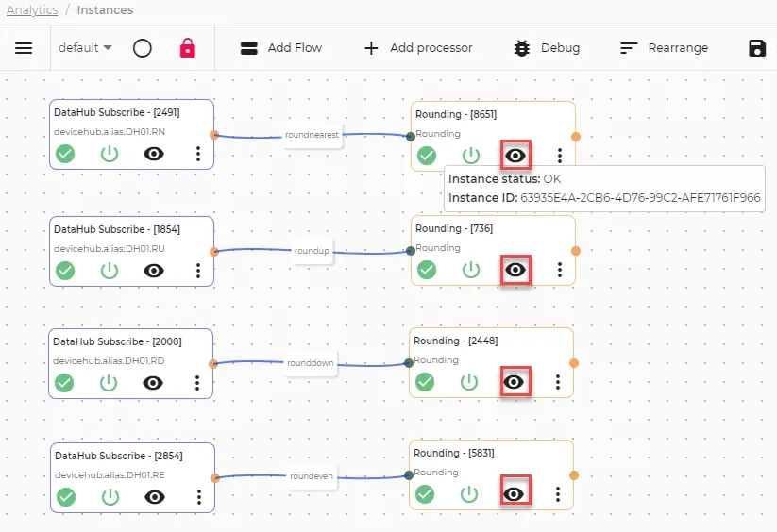
Task: Click power icon on DataHub Subscribe [2491]
Action: tap(110, 154)
